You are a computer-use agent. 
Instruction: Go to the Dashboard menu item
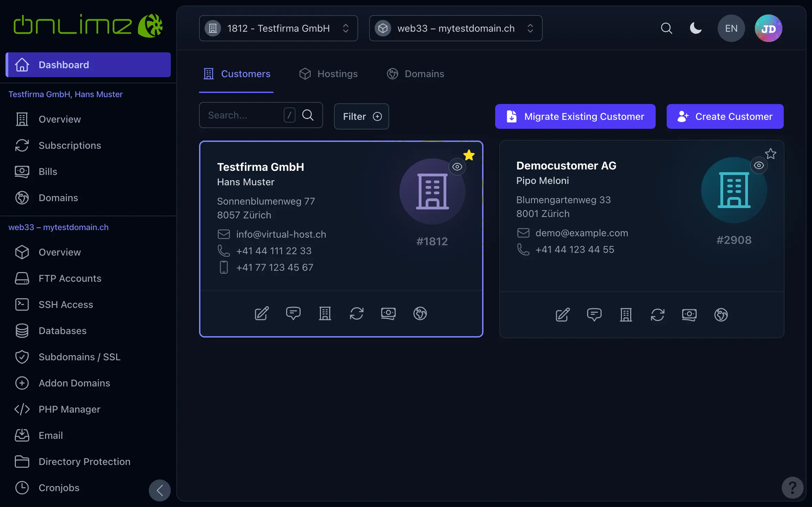click(88, 65)
